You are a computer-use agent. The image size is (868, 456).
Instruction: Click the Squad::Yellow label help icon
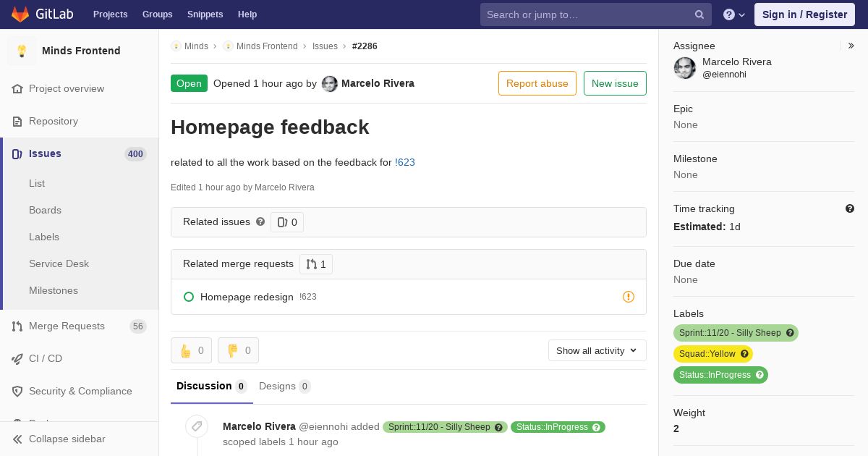click(744, 354)
